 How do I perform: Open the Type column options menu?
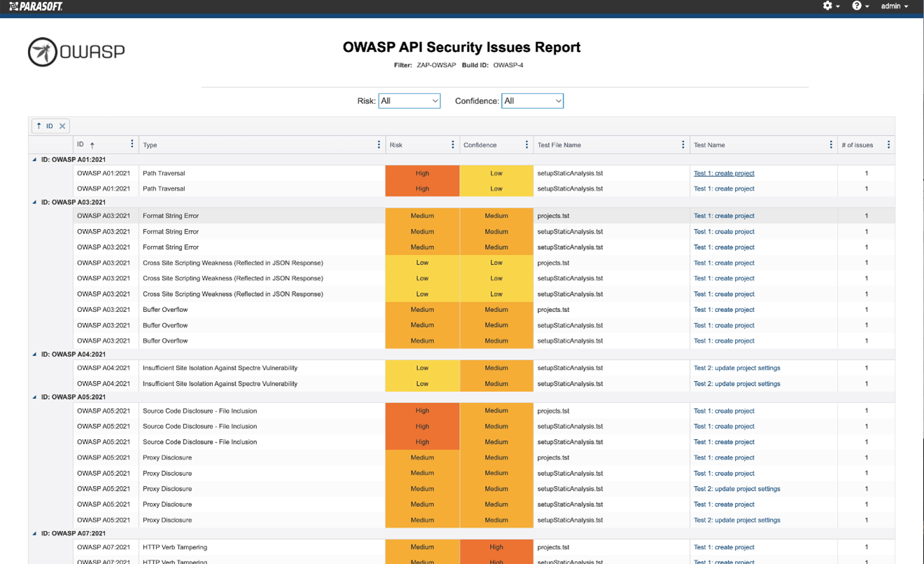(379, 144)
